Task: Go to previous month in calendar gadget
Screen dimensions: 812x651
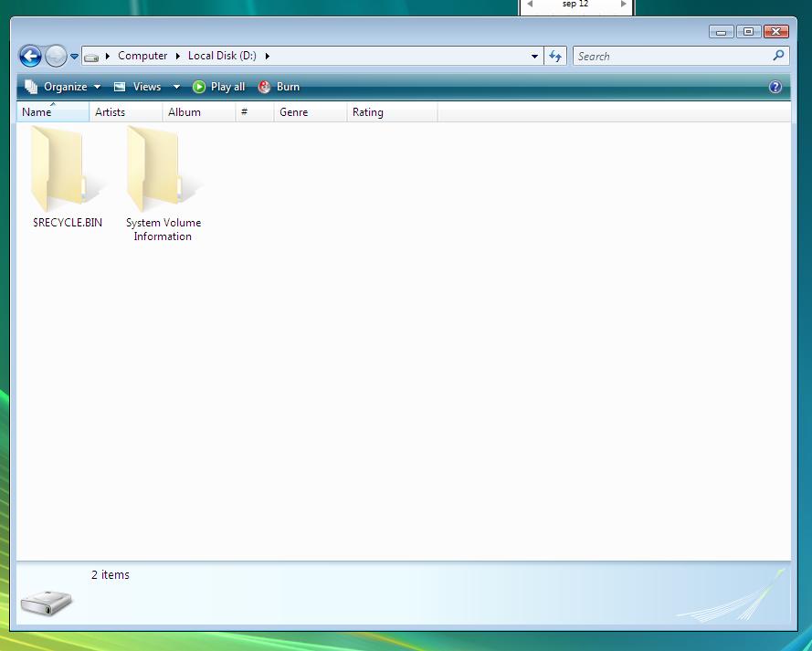Action: click(530, 5)
